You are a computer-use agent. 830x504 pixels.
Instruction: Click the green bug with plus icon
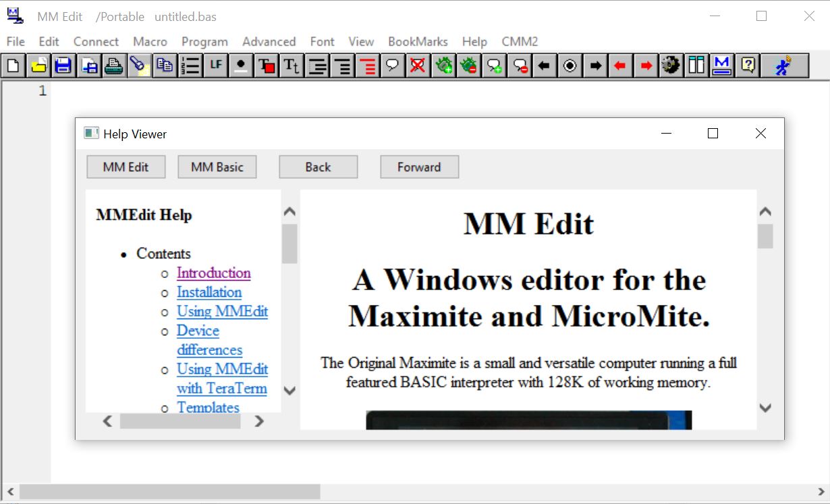(x=443, y=65)
